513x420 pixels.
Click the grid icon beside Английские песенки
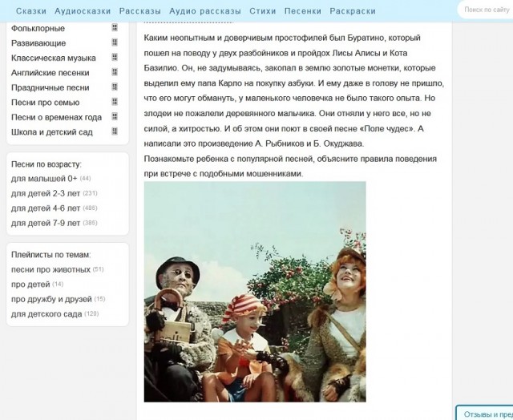pos(115,72)
